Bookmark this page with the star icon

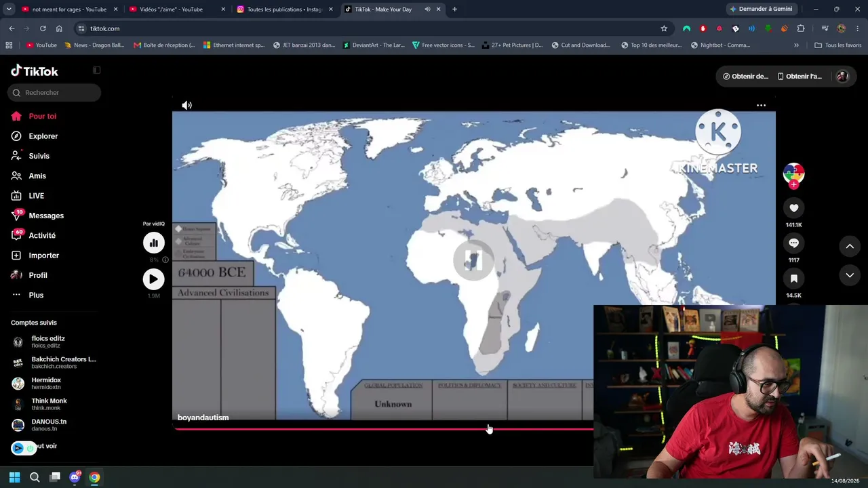coord(664,28)
